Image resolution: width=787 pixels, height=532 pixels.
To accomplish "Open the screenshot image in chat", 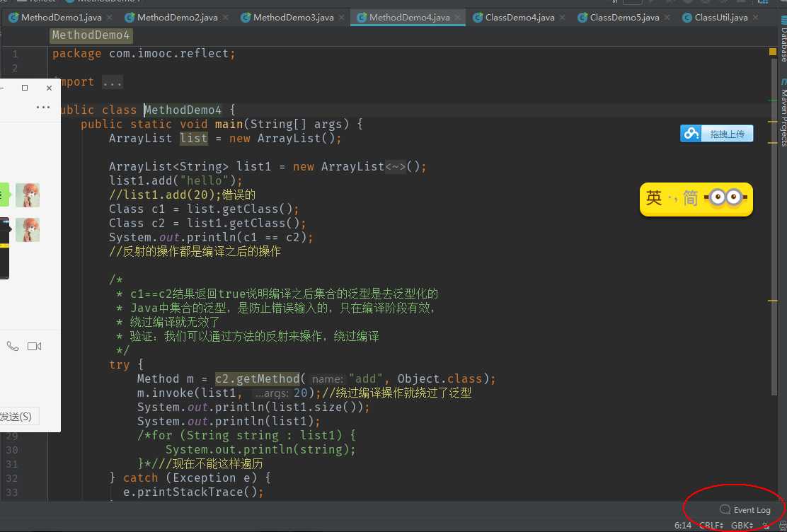I will pos(4,248).
